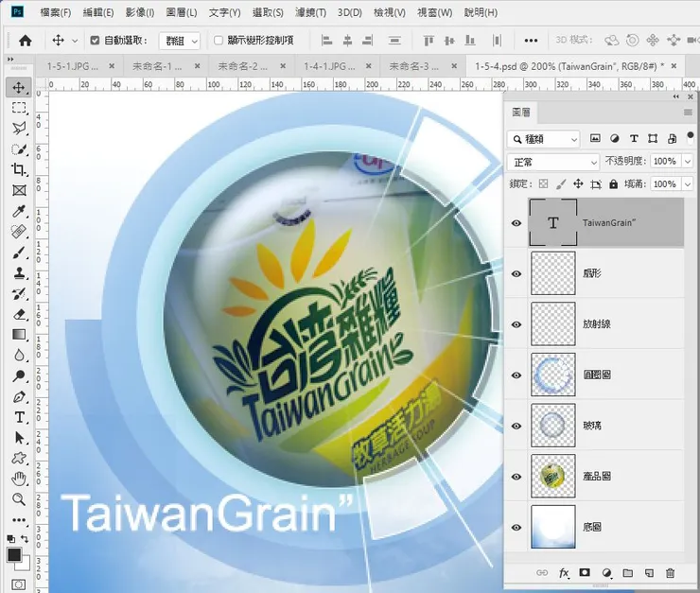Delete layer using trash icon
This screenshot has width=700, height=593.
point(671,573)
